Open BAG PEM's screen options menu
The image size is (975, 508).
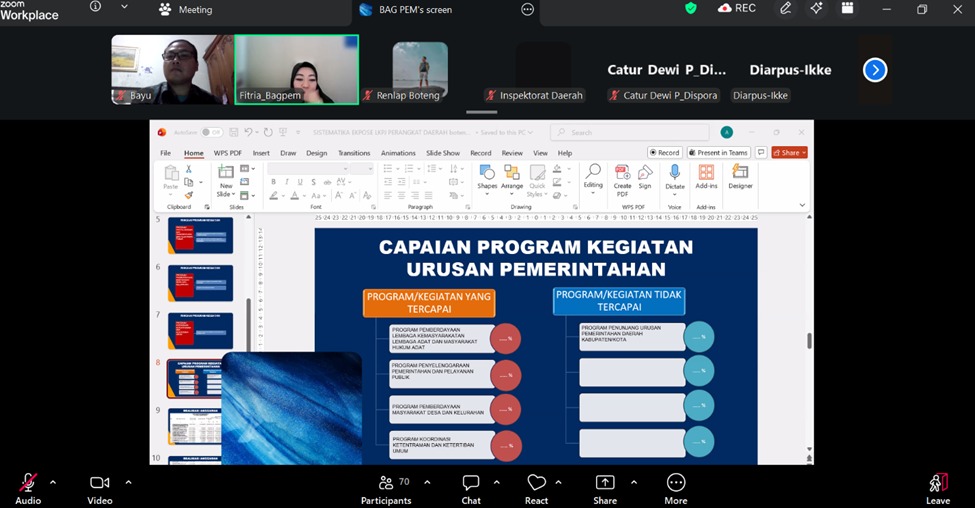527,9
